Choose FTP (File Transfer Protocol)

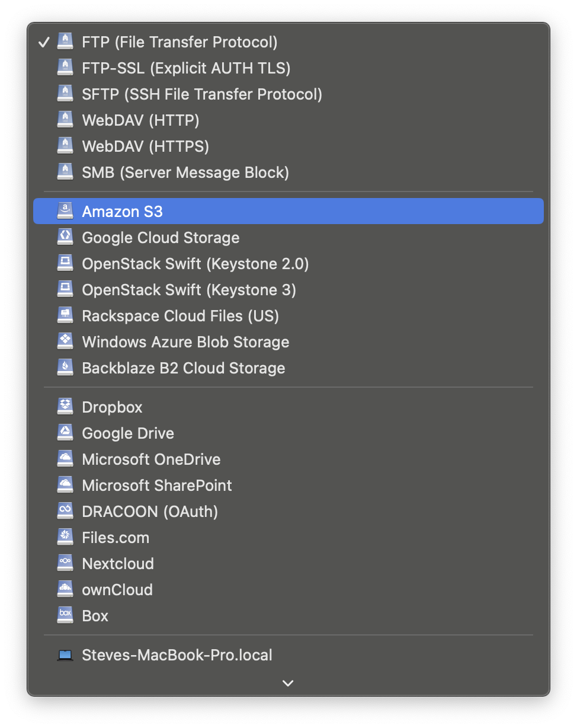pyautogui.click(x=288, y=41)
